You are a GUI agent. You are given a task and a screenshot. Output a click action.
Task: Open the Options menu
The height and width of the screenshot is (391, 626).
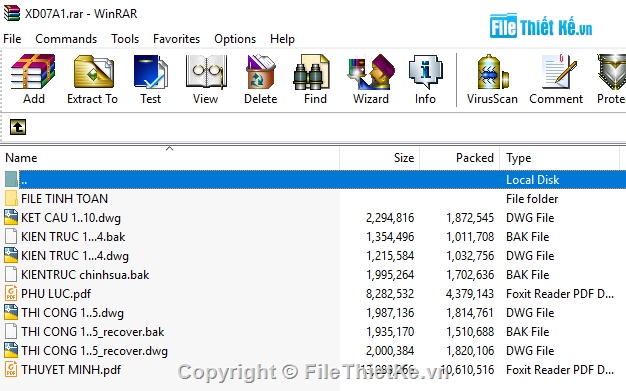point(235,39)
